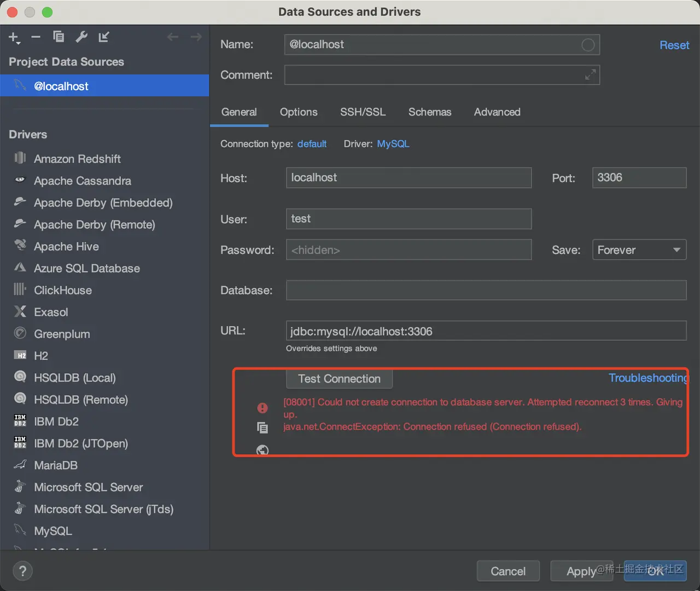Change connection type via default link
The width and height of the screenshot is (700, 591).
[x=312, y=144]
